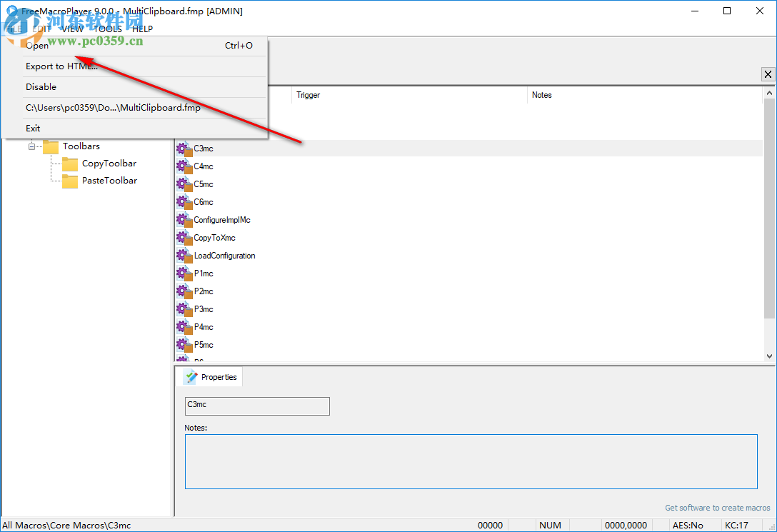Click the P5mc macro gear icon
This screenshot has width=777, height=532.
click(x=184, y=345)
